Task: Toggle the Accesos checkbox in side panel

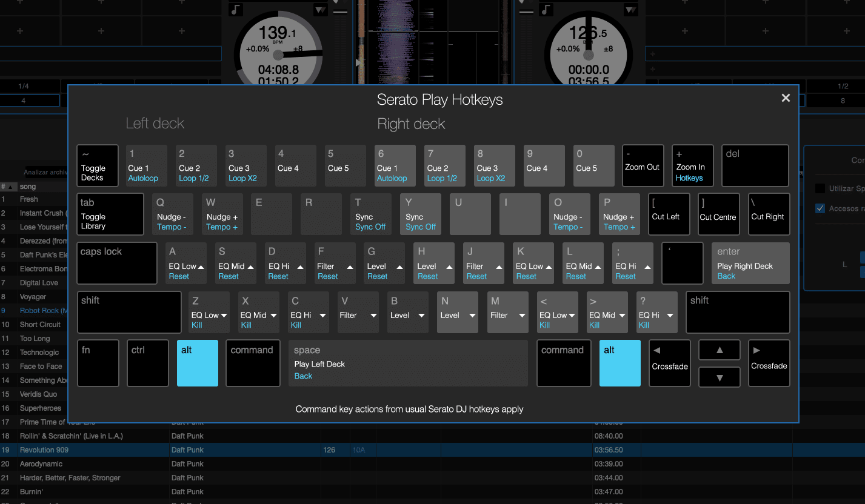Action: [x=820, y=208]
